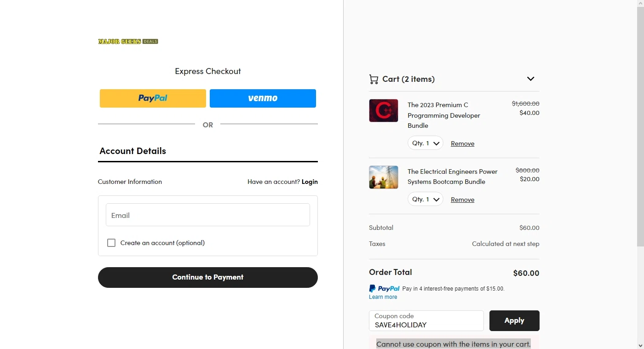The image size is (644, 349).
Task: Open quantity dropdown for Electrical Engineers bundle
Action: 425,199
